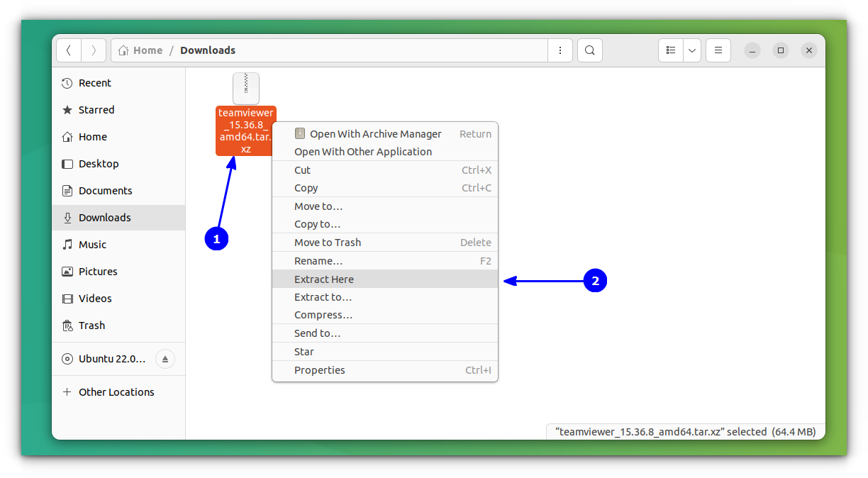Image resolution: width=868 pixels, height=478 pixels.
Task: Click the Starred star icon in sidebar
Action: [67, 110]
